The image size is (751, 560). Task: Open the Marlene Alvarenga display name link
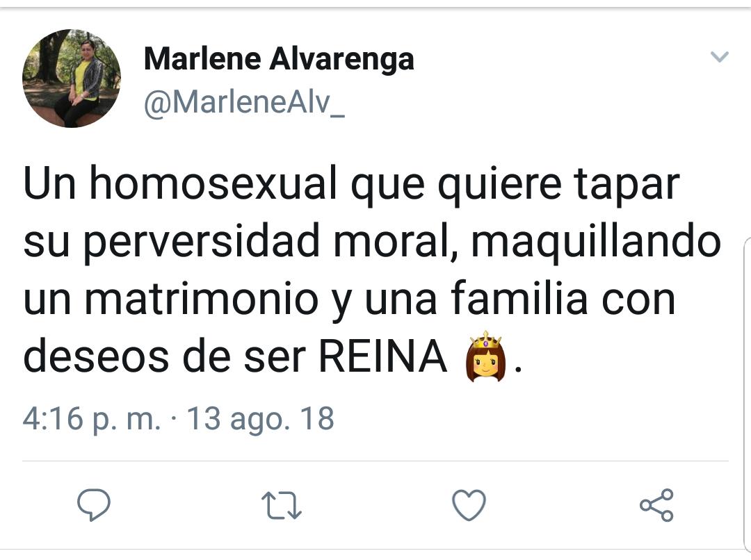click(278, 60)
